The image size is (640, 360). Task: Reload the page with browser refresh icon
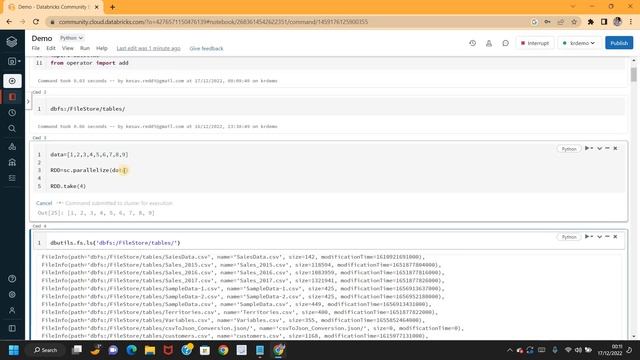pyautogui.click(x=36, y=22)
